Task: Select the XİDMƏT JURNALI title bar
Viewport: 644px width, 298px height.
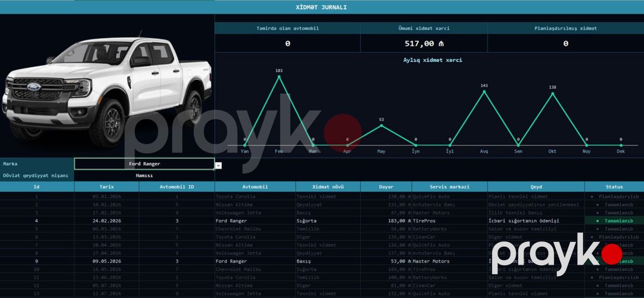Action: (x=322, y=7)
